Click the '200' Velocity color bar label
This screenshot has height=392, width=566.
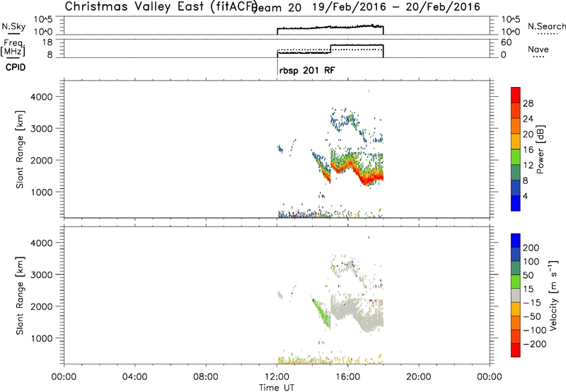pyautogui.click(x=531, y=248)
